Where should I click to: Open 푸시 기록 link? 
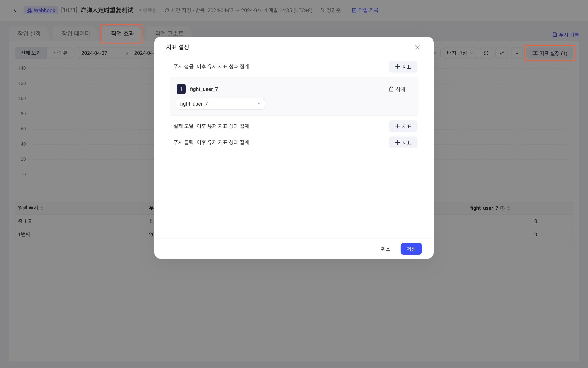566,35
